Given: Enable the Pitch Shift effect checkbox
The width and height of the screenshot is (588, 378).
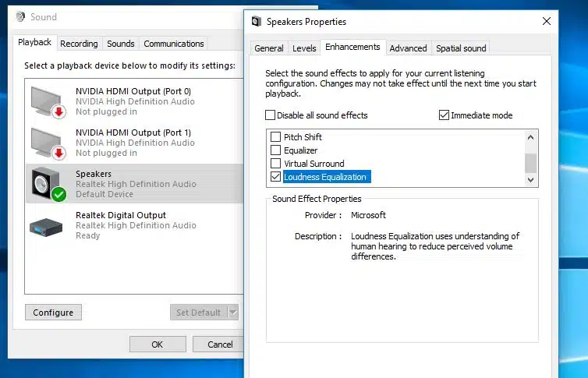Looking at the screenshot, I should (275, 136).
